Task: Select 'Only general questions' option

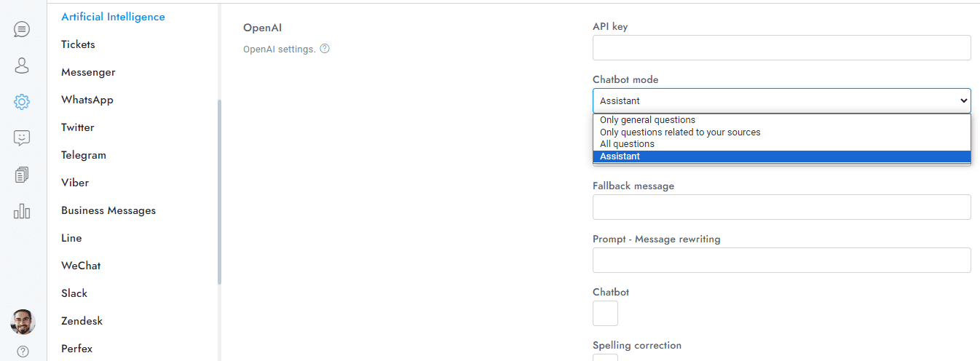Action: coord(647,120)
